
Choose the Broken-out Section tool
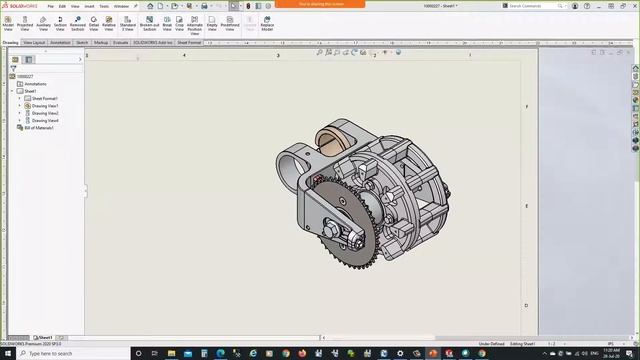(x=149, y=24)
